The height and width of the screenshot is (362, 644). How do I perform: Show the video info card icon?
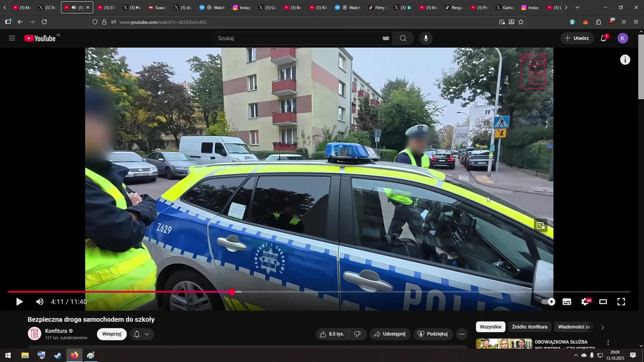point(625,60)
